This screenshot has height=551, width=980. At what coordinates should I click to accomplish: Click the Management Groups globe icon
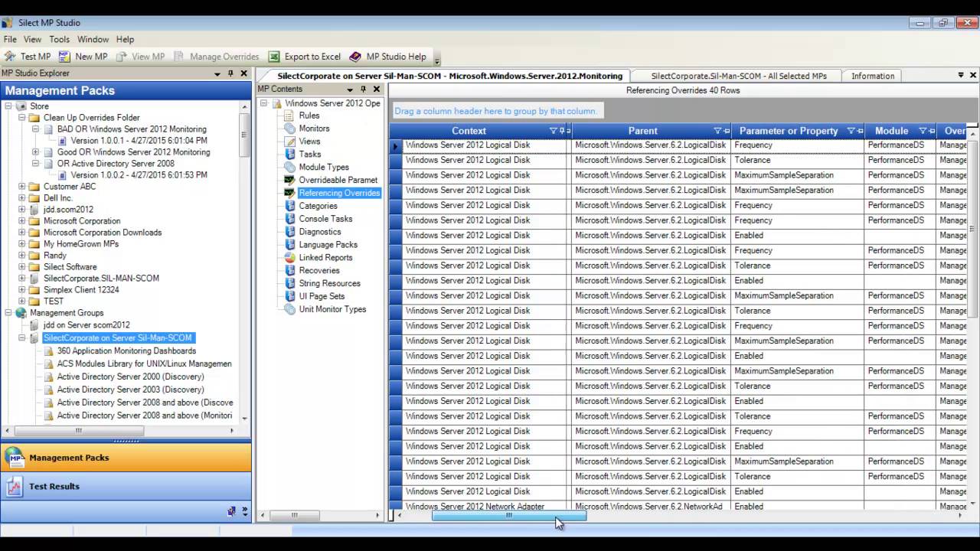click(x=21, y=313)
